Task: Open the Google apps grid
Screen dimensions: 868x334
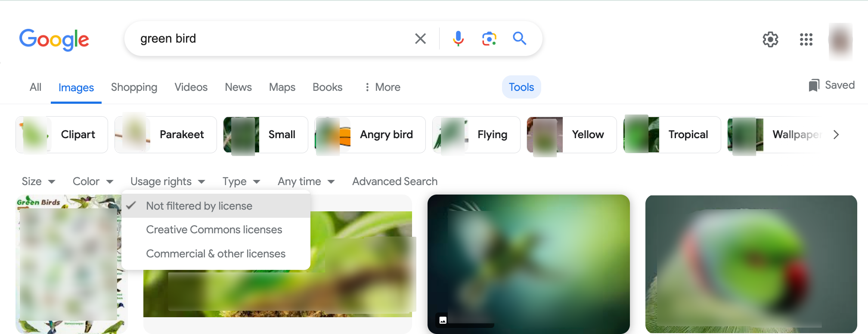Action: click(x=806, y=40)
